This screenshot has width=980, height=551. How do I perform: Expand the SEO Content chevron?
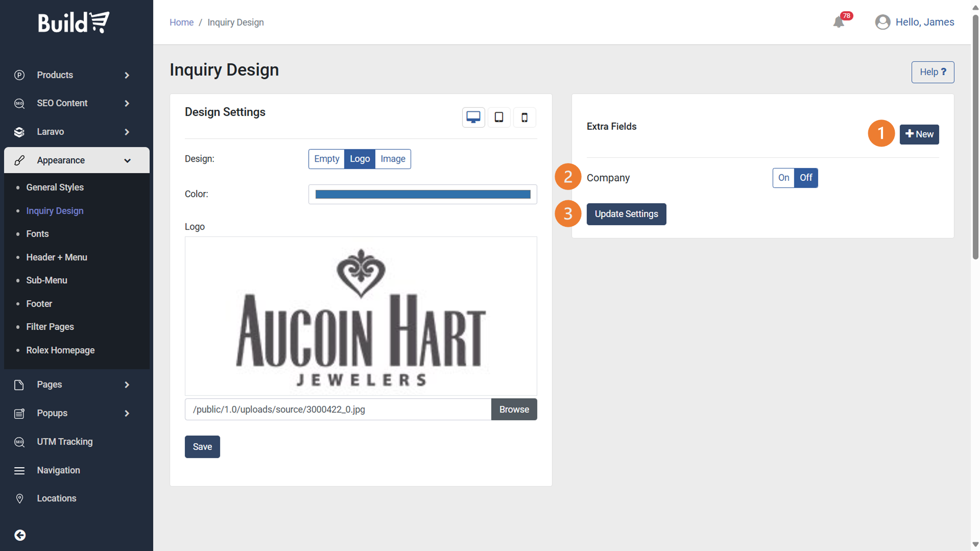tap(127, 103)
